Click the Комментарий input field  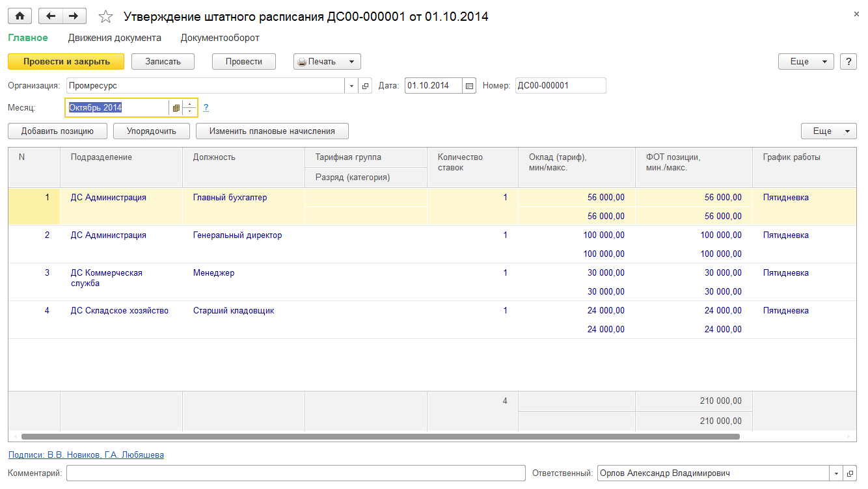tap(295, 473)
